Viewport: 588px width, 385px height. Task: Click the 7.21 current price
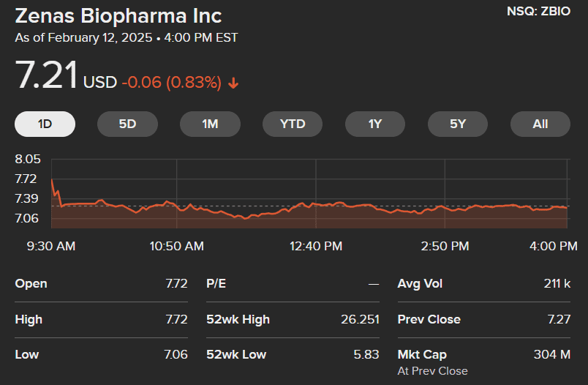coord(46,77)
